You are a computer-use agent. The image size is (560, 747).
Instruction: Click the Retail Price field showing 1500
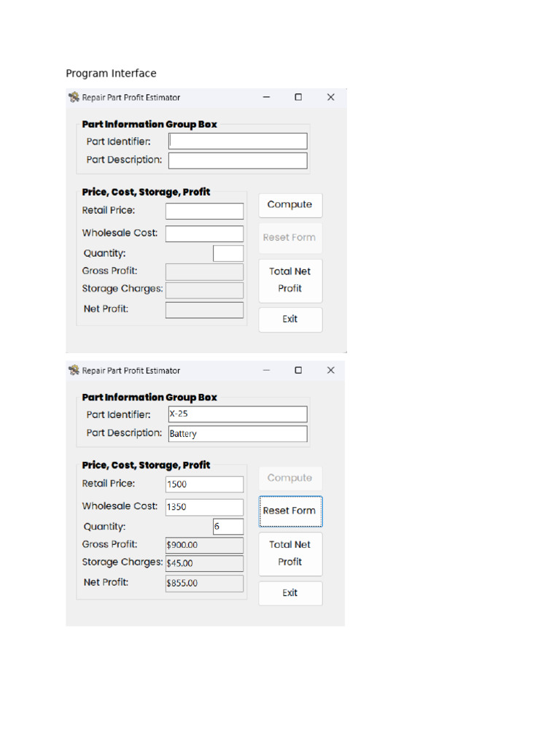(204, 484)
